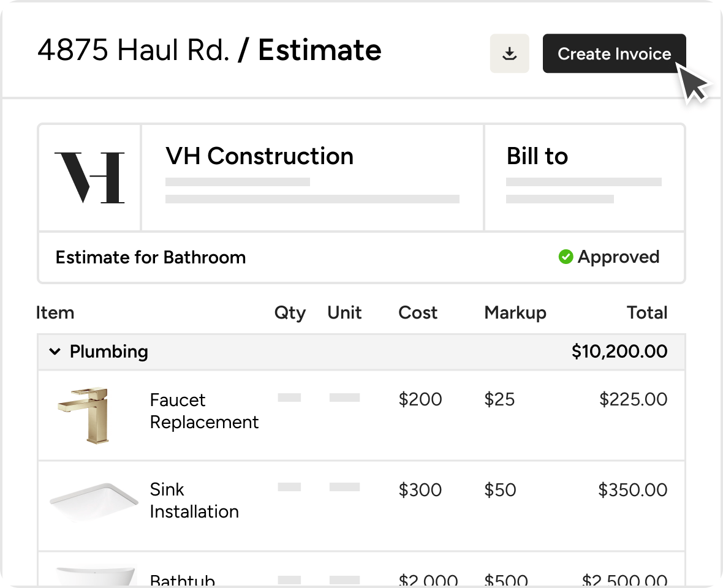The image size is (723, 588).
Task: Click the Estimate for Bathroom title
Action: click(151, 257)
